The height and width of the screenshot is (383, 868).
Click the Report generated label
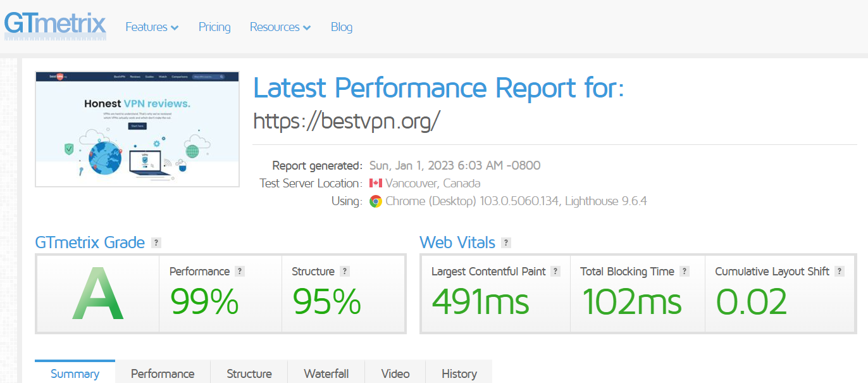pyautogui.click(x=318, y=166)
